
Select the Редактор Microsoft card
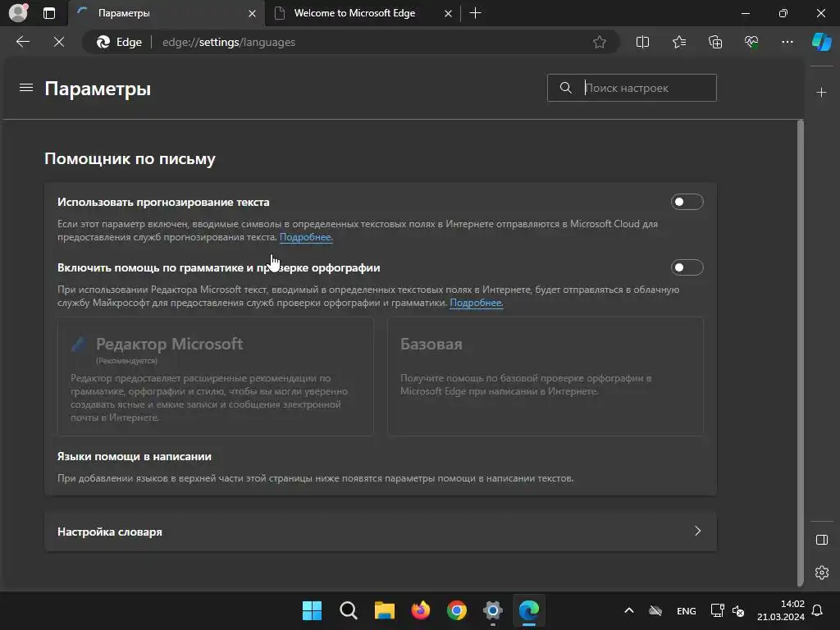point(216,376)
